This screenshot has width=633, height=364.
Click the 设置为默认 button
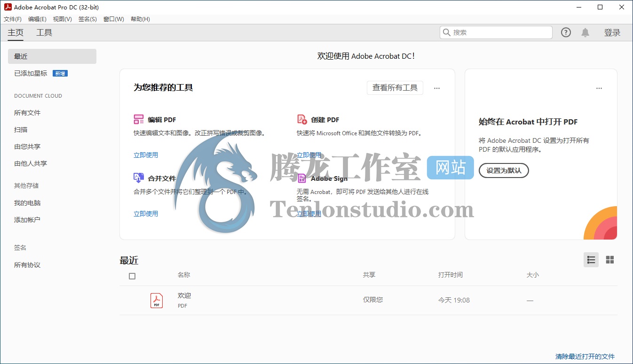504,170
